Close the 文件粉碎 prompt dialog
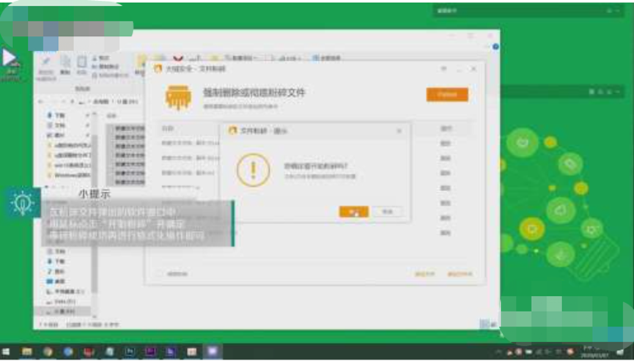 click(399, 131)
